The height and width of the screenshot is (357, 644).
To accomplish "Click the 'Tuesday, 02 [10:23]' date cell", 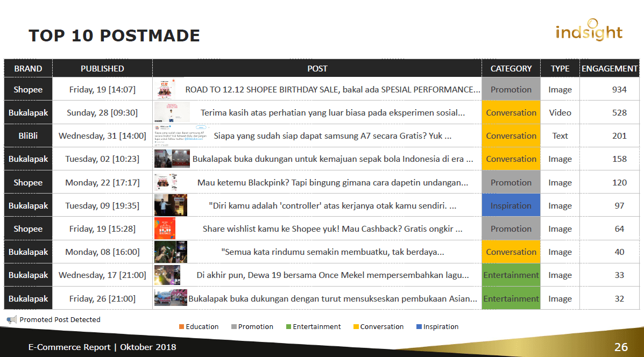I will point(102,159).
